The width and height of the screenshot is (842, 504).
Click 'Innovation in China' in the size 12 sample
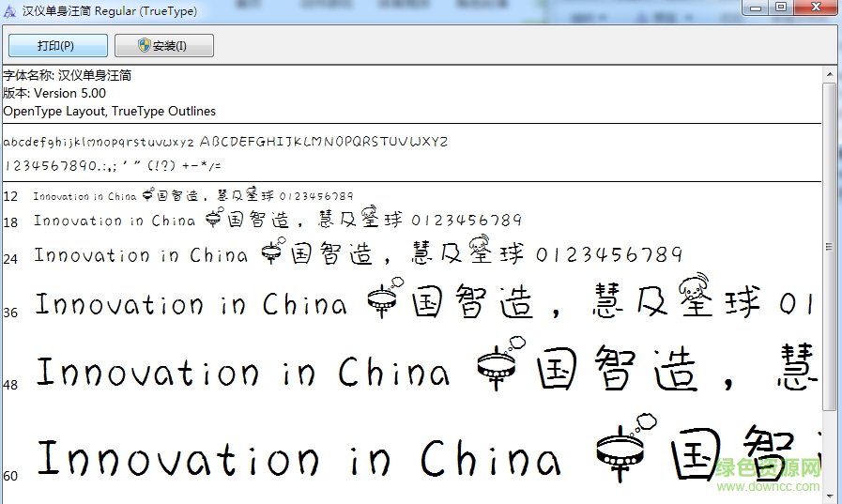coord(84,196)
